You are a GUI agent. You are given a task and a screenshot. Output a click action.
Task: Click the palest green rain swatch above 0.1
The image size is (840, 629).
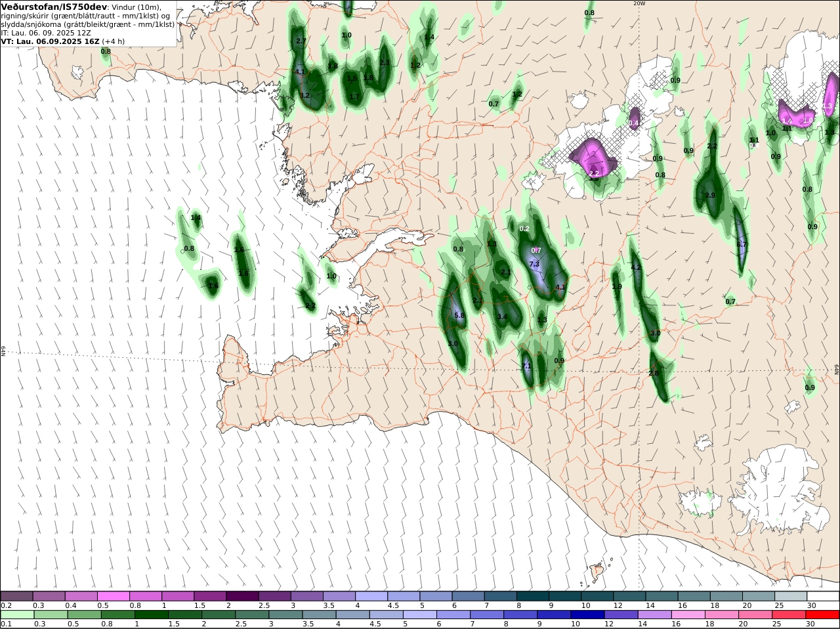click(x=16, y=615)
